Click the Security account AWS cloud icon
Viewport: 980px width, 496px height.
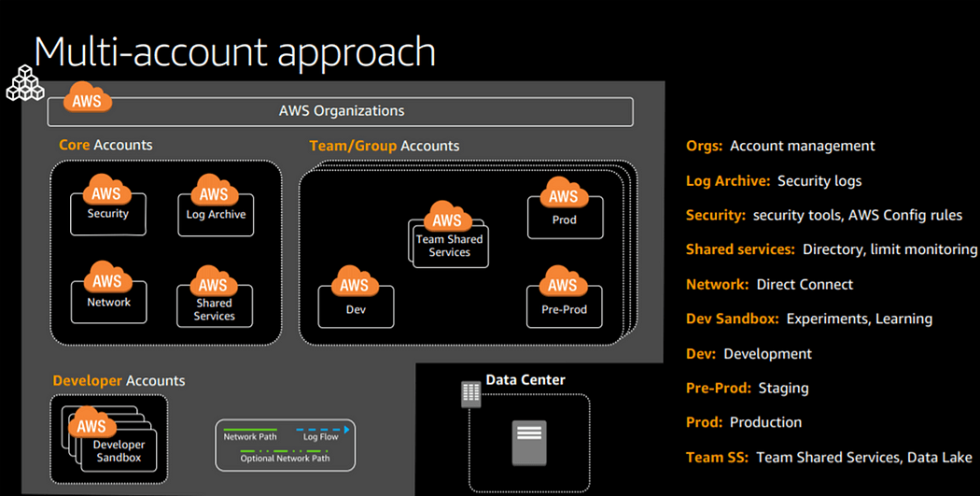106,191
